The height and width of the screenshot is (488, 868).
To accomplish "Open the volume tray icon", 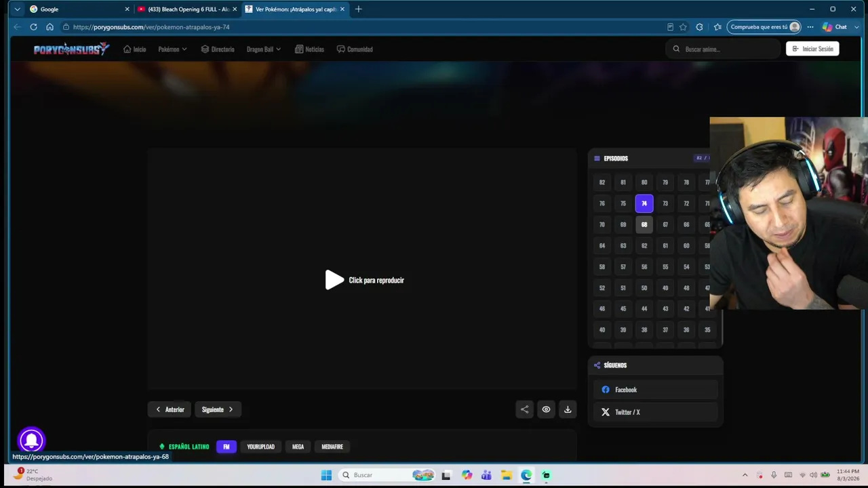I will click(x=813, y=475).
